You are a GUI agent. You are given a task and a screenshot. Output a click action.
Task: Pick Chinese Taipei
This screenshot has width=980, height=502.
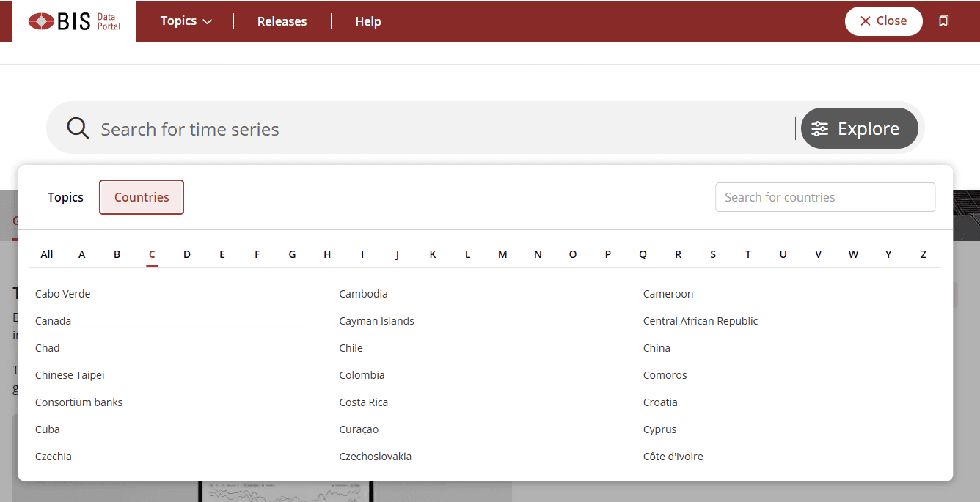[70, 375]
